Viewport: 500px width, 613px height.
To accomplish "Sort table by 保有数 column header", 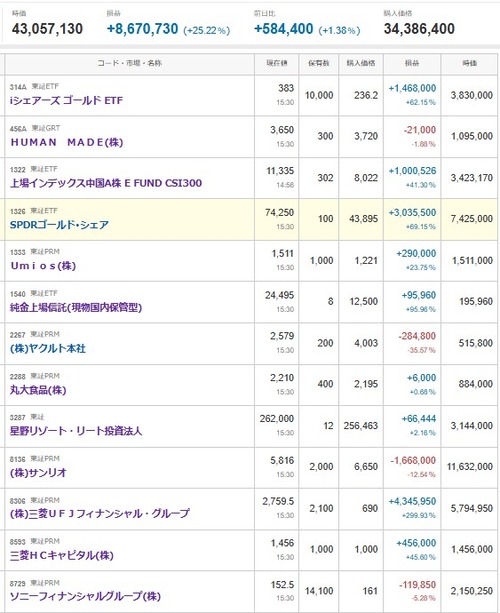I will pos(319,63).
